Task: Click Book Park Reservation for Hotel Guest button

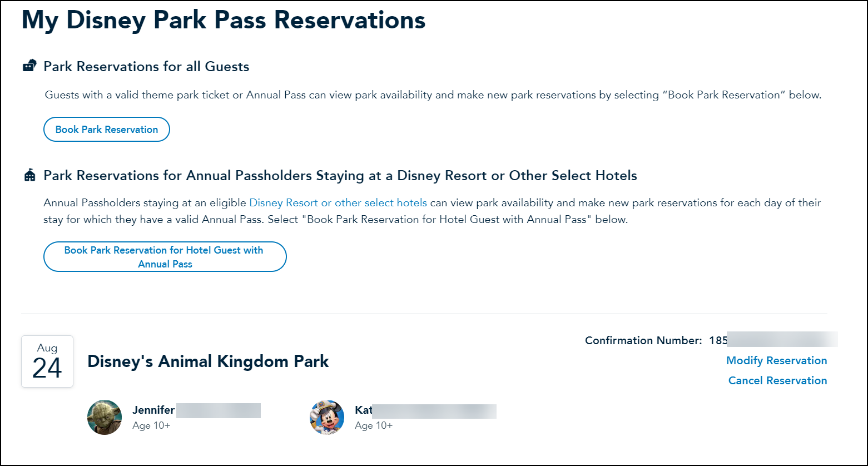Action: [165, 256]
